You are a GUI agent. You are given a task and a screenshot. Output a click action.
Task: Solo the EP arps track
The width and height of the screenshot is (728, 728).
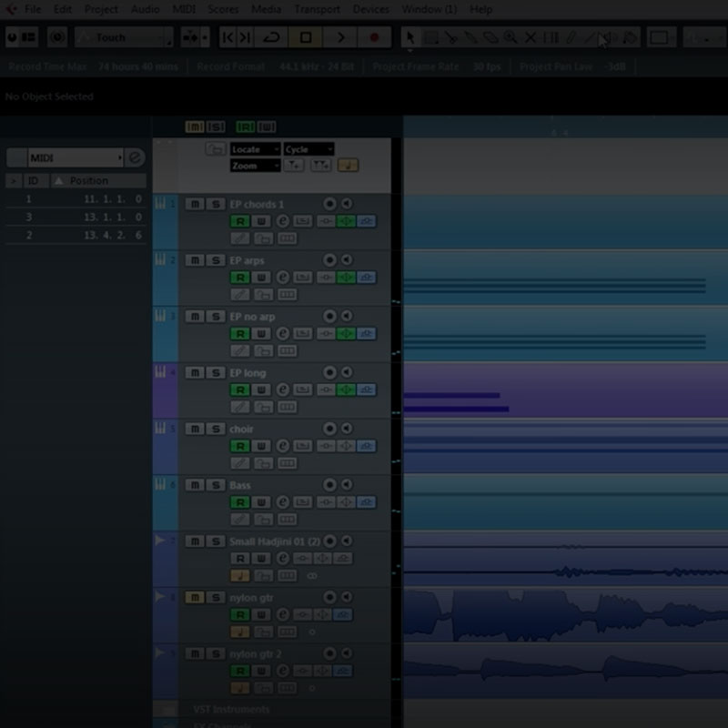[x=216, y=260]
